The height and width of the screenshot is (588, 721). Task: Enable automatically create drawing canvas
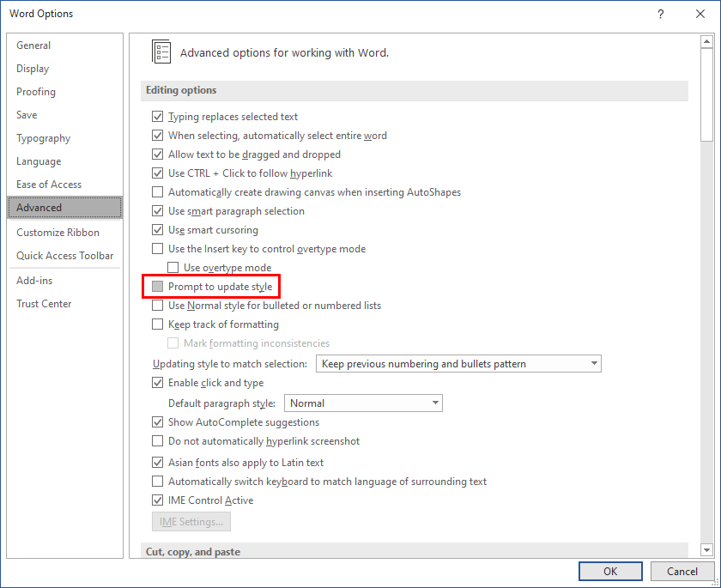point(157,191)
